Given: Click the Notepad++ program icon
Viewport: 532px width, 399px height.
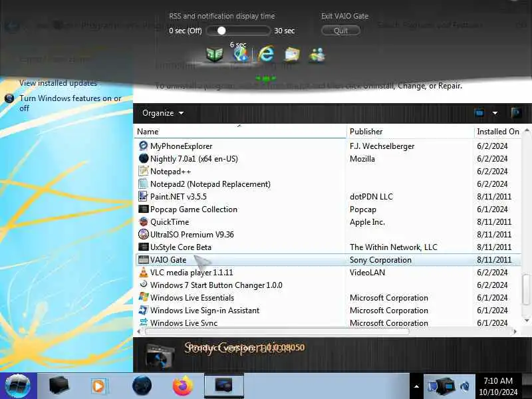Looking at the screenshot, I should [144, 171].
